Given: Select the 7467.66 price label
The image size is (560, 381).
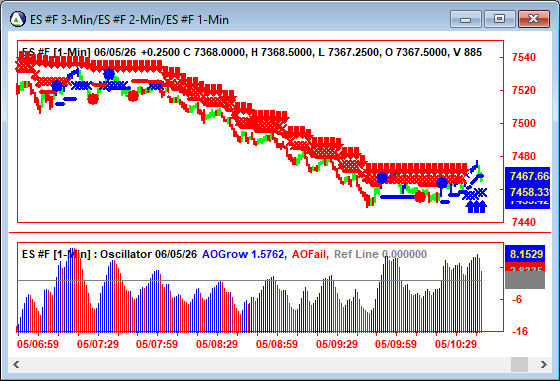Looking at the screenshot, I should coord(528,176).
